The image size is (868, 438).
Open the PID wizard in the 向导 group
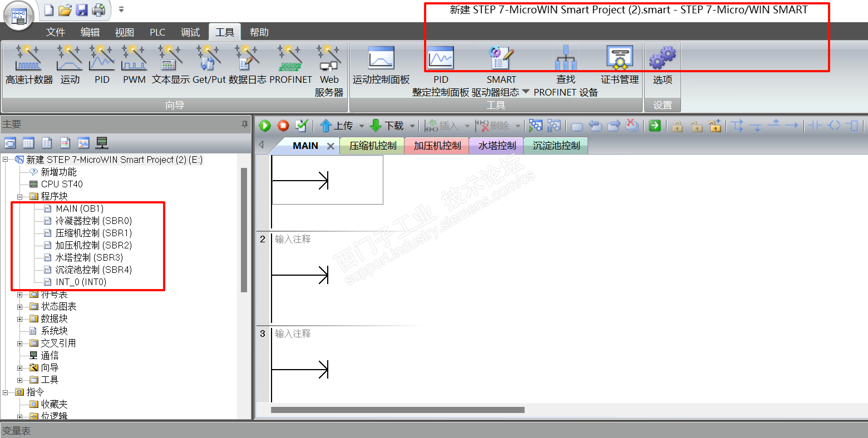(102, 65)
